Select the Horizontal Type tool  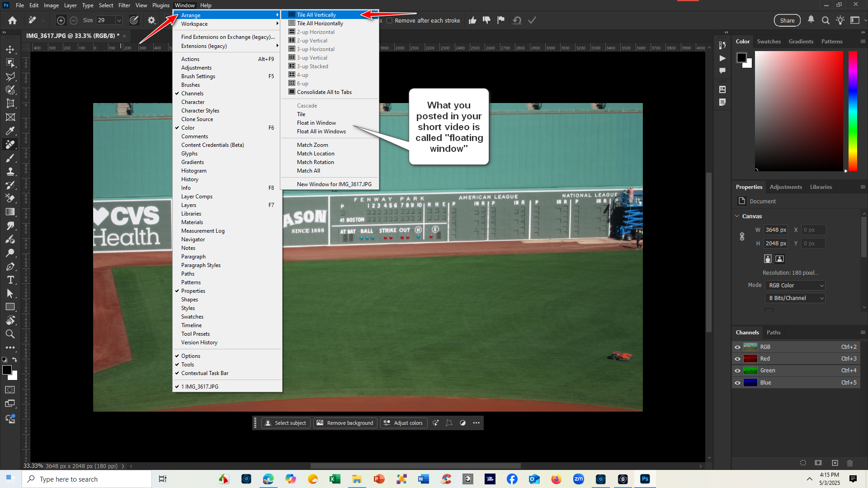11,279
